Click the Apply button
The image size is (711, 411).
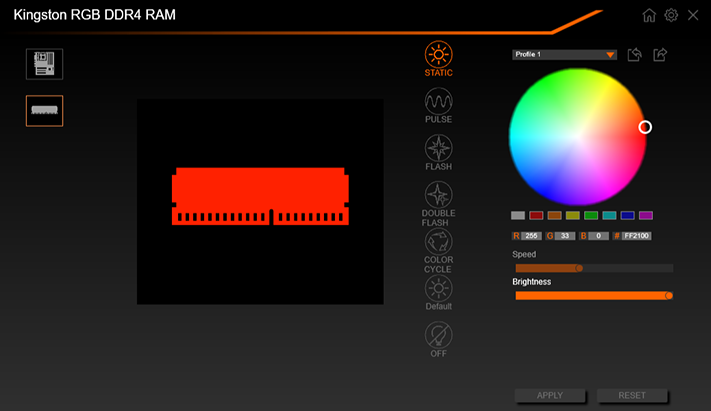point(550,396)
